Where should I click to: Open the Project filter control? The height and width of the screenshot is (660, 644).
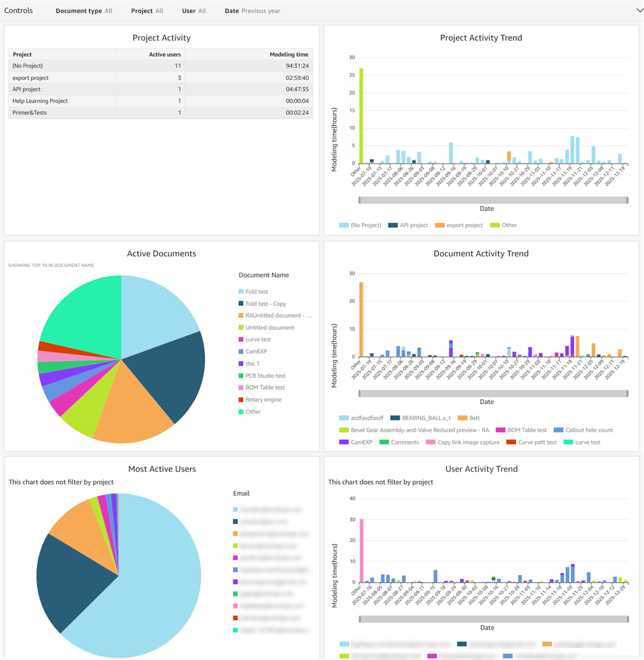coord(147,11)
